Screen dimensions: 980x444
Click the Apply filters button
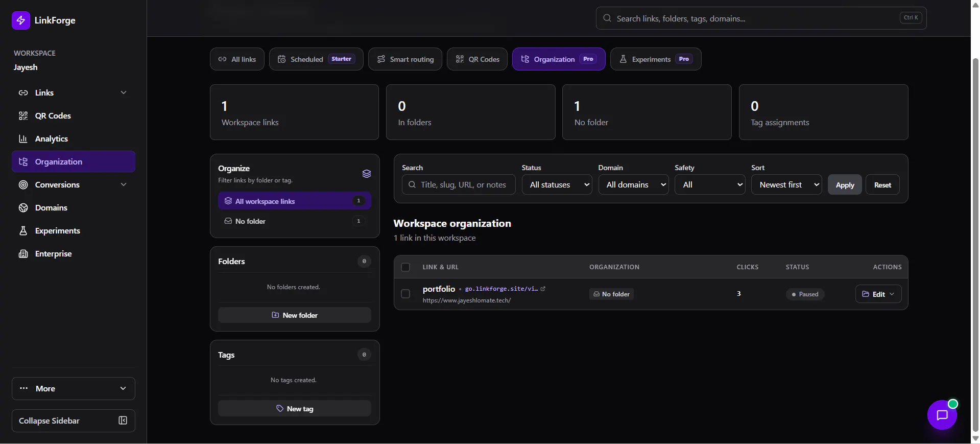[x=845, y=184]
